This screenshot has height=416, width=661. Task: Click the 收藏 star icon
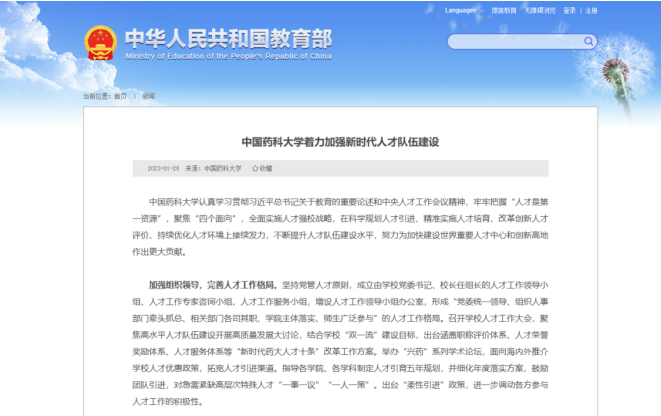(x=257, y=168)
